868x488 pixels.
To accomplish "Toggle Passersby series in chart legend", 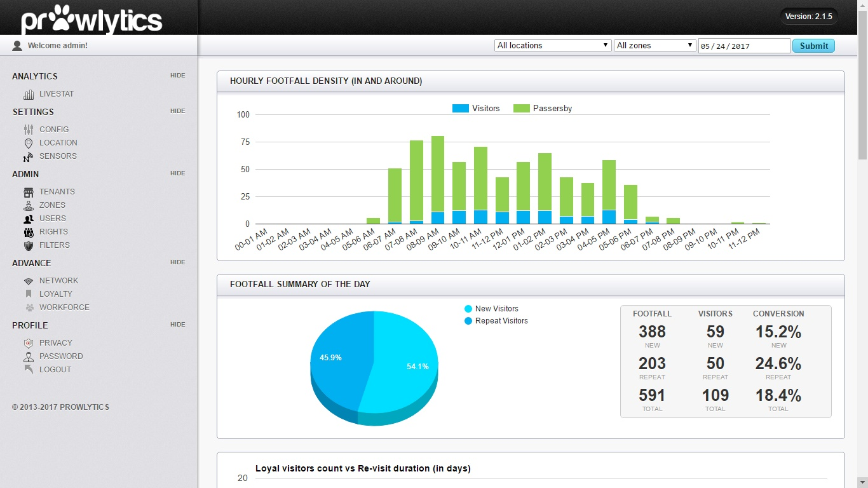I will tap(542, 109).
